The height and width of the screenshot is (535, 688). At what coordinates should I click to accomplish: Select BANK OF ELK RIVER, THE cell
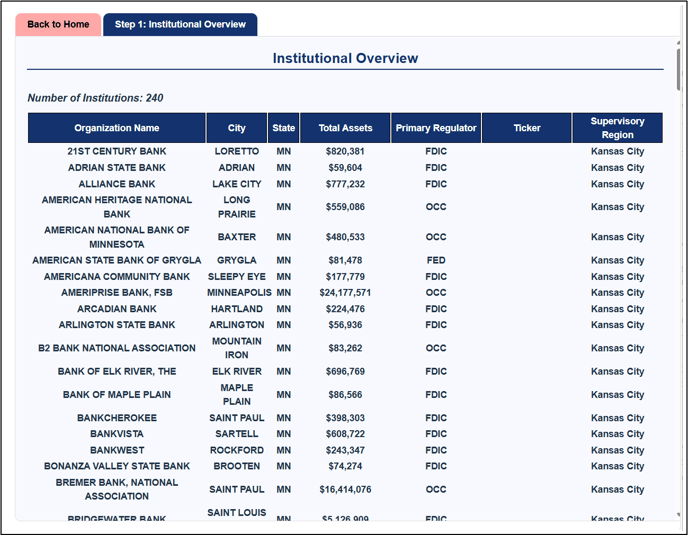(117, 371)
